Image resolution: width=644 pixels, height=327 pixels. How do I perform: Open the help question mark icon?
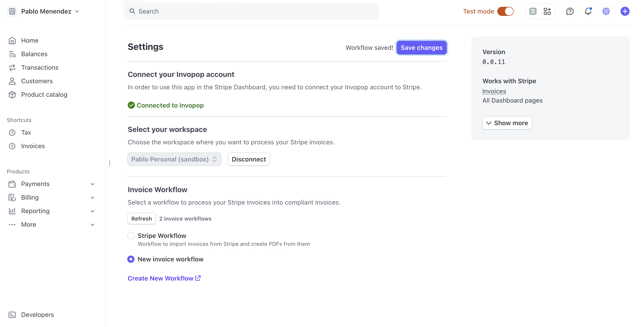[x=570, y=11]
